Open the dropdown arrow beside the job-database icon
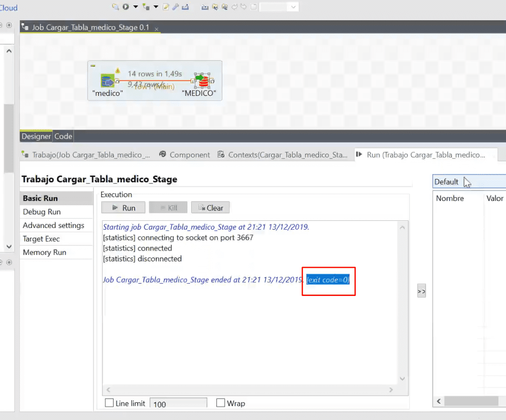The width and height of the screenshot is (506, 420). (156, 7)
